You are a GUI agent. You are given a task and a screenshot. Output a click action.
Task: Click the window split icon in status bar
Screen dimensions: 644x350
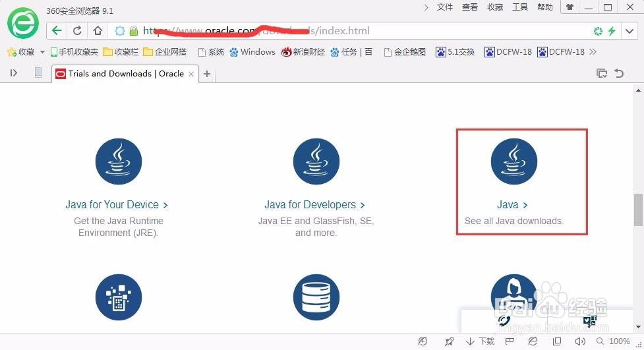coord(557,341)
